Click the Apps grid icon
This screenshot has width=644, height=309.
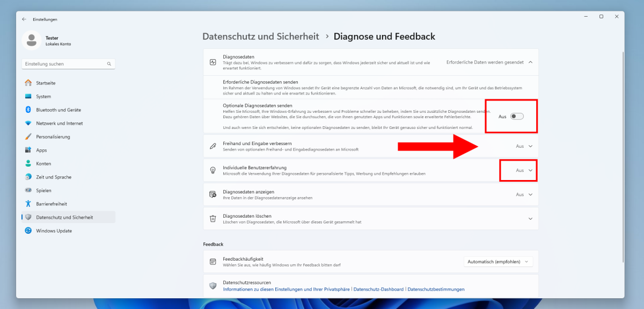coord(28,150)
